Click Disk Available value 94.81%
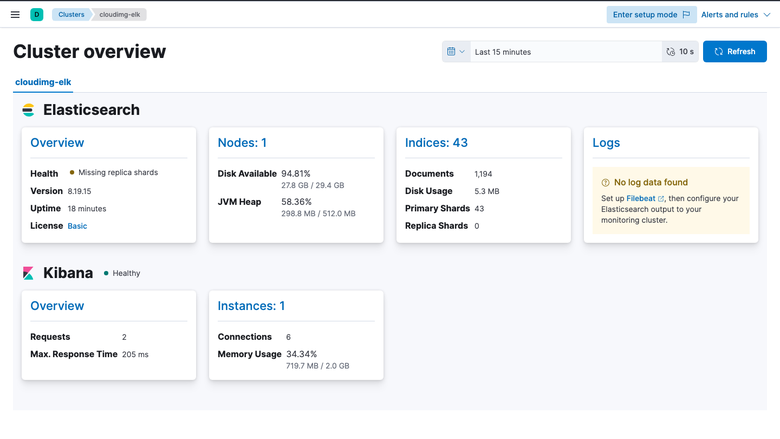Screen dimensions: 780x439 pos(296,174)
